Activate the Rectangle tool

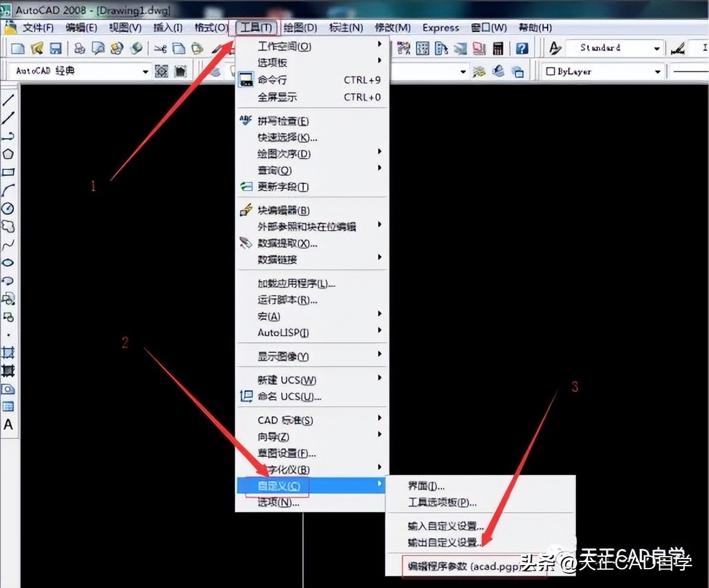point(7,171)
